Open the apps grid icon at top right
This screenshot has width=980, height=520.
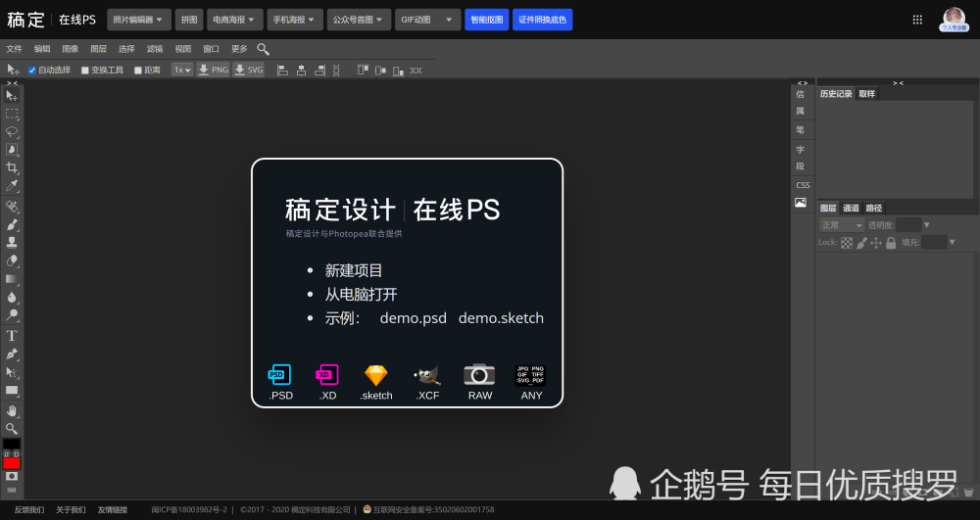click(x=917, y=20)
